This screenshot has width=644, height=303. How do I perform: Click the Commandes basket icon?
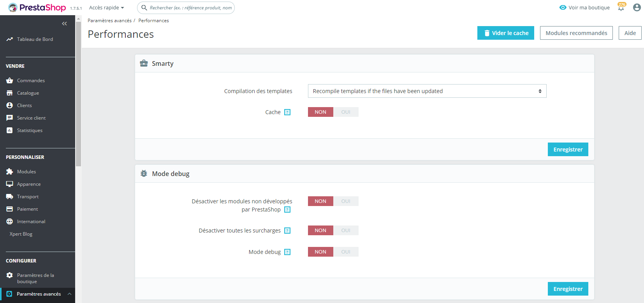(10, 81)
